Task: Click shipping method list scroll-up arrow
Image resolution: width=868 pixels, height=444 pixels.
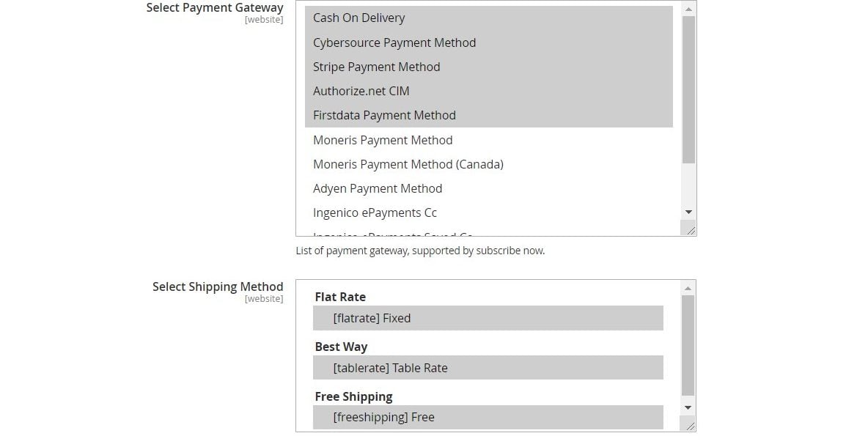Action: (688, 288)
